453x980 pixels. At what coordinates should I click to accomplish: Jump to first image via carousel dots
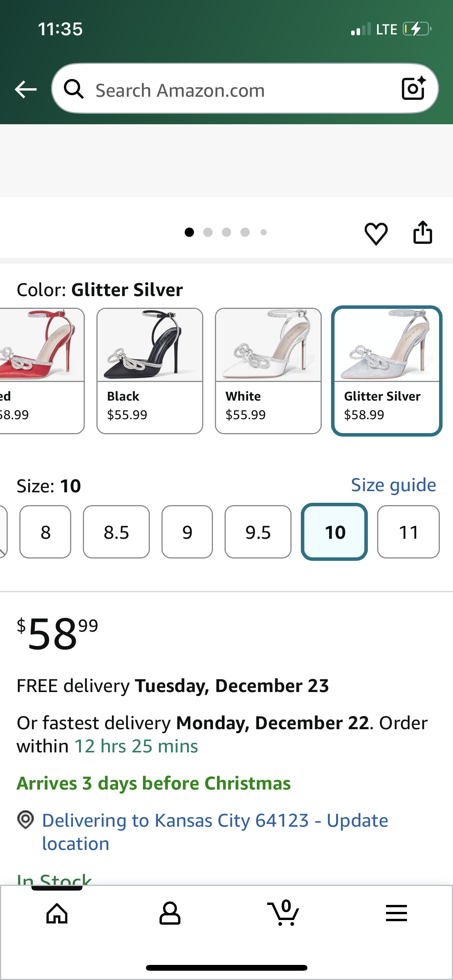click(x=189, y=232)
